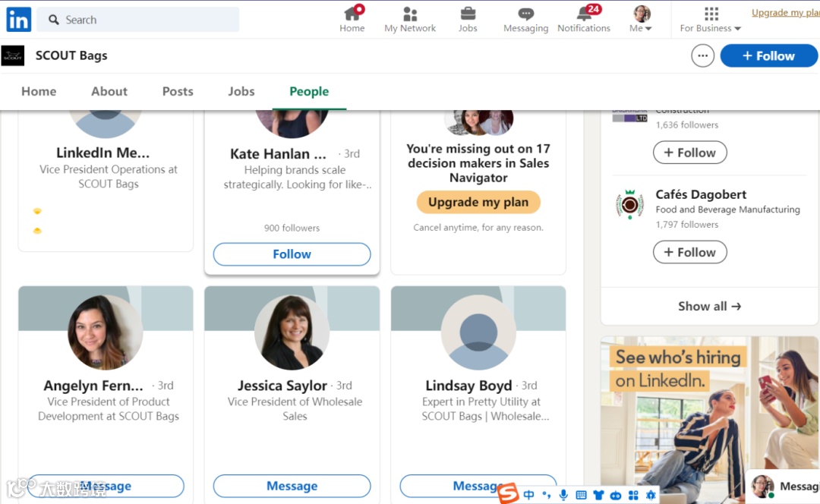The image size is (820, 504).
Task: Open the IME soft keyboard
Action: pyautogui.click(x=581, y=495)
